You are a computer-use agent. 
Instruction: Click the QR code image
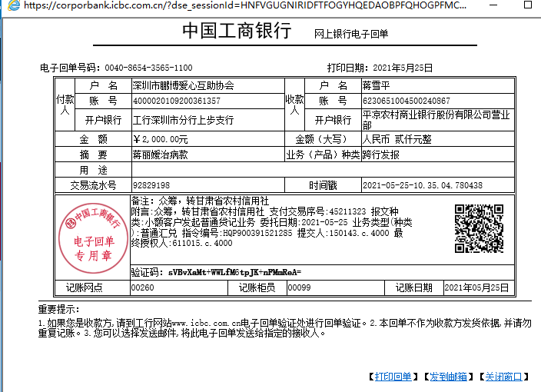click(479, 228)
